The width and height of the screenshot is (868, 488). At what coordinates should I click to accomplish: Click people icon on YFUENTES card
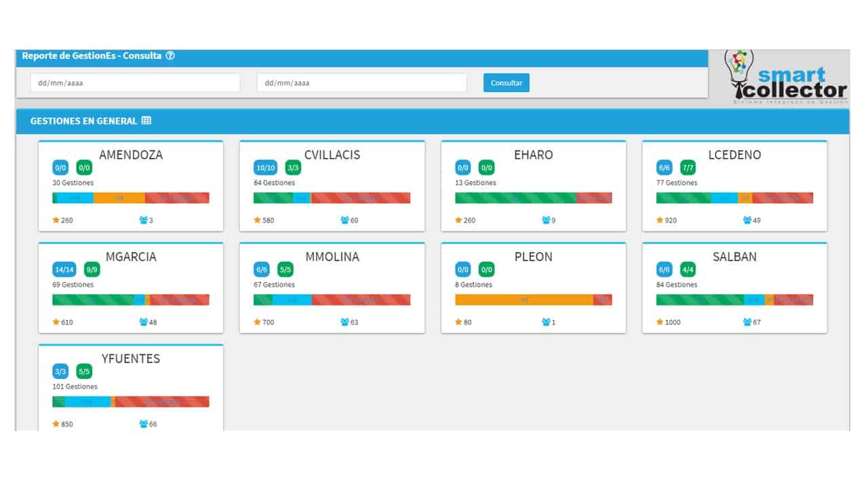(x=144, y=424)
